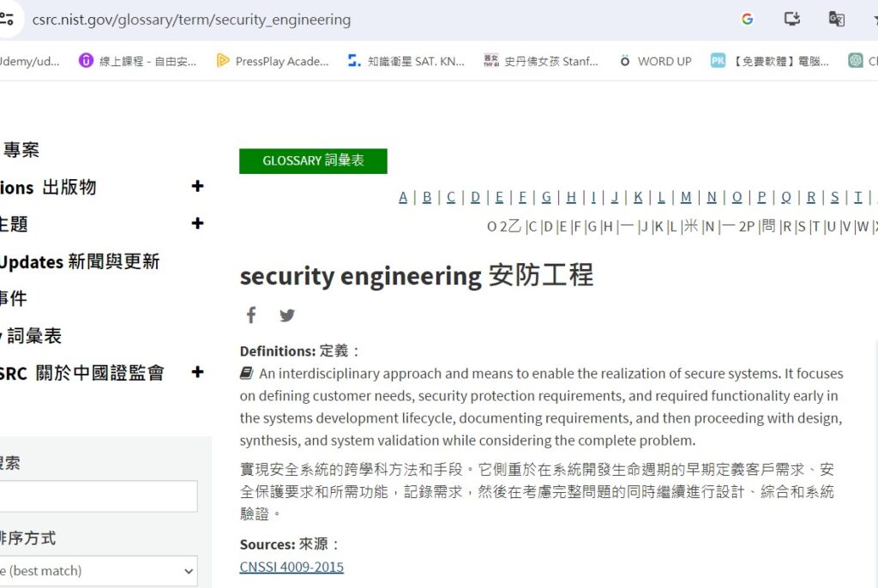Click the Google icon in address bar
Image resolution: width=878 pixels, height=588 pixels.
[747, 19]
